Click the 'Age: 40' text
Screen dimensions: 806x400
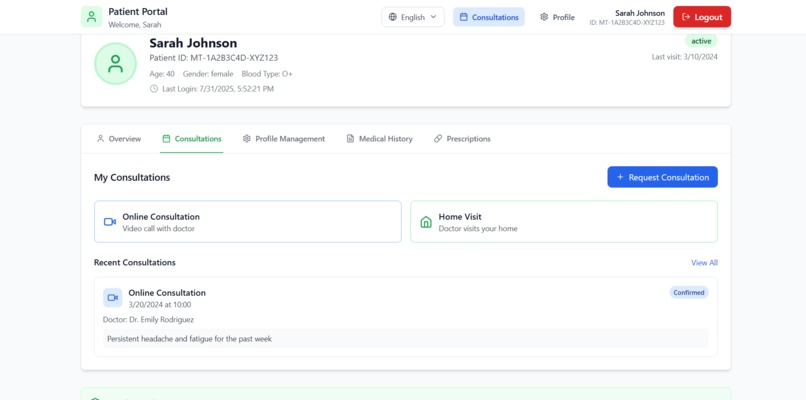pyautogui.click(x=162, y=74)
